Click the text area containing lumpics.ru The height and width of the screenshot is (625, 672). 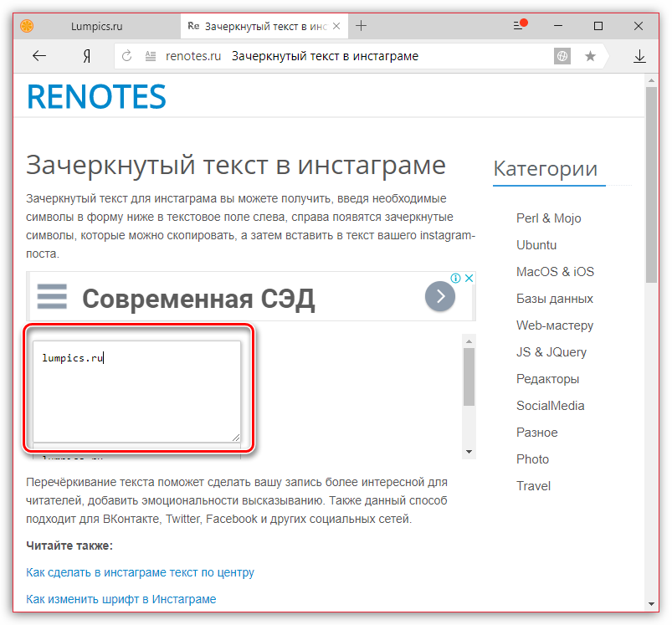136,392
